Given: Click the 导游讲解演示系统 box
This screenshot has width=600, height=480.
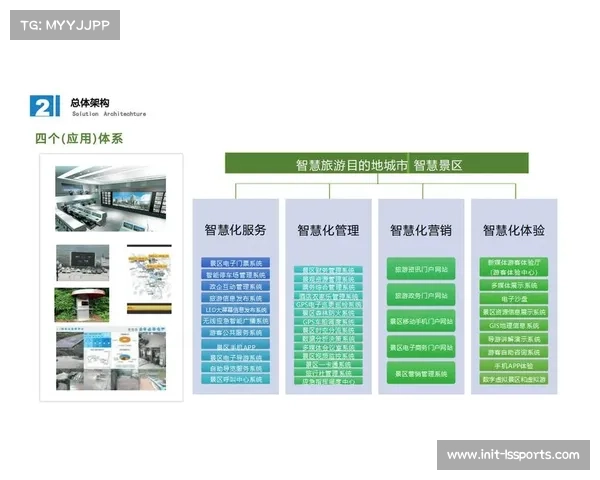Looking at the screenshot, I should 514,339.
